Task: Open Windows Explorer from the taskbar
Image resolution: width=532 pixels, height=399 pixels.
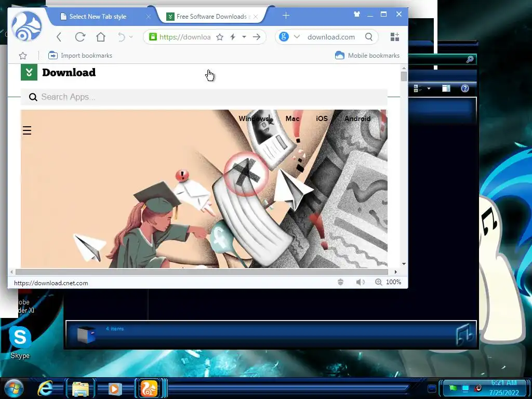Action: pos(81,389)
